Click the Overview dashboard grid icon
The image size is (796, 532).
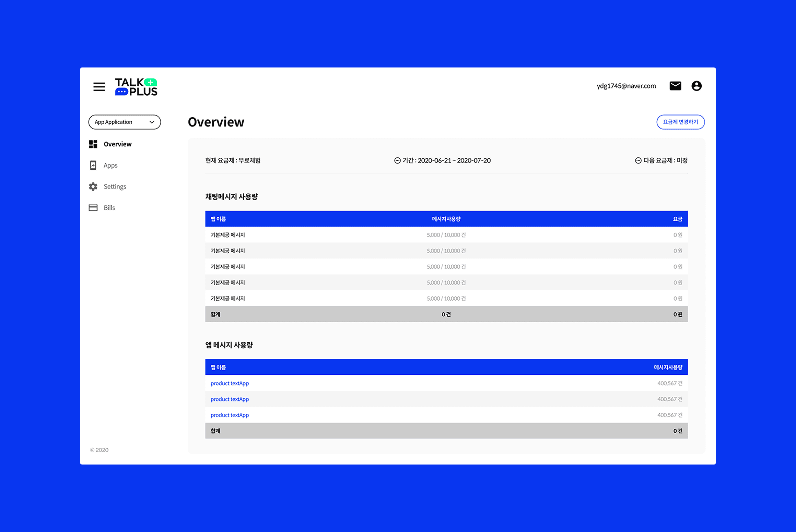pos(93,144)
